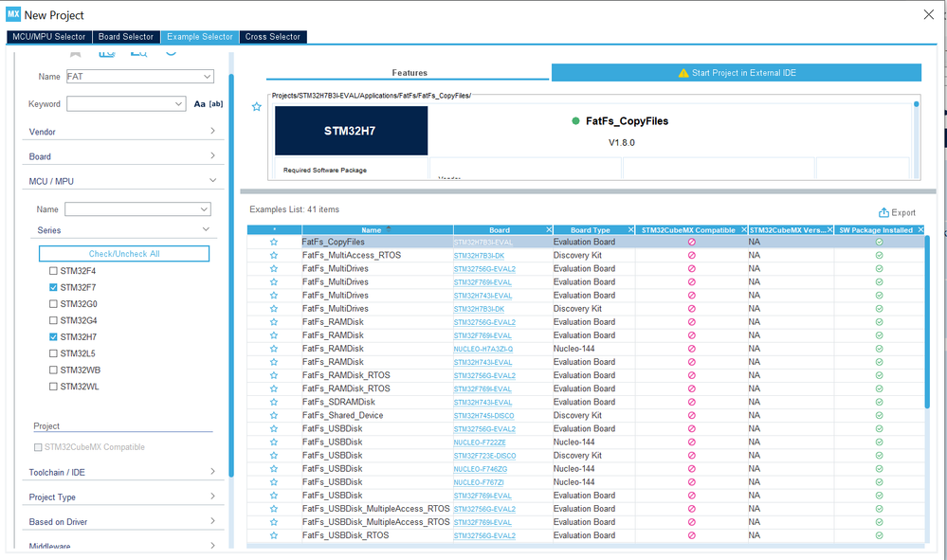Image resolution: width=947 pixels, height=560 pixels.
Task: Star the FatFs_CopyFiles example row
Action: 274,242
